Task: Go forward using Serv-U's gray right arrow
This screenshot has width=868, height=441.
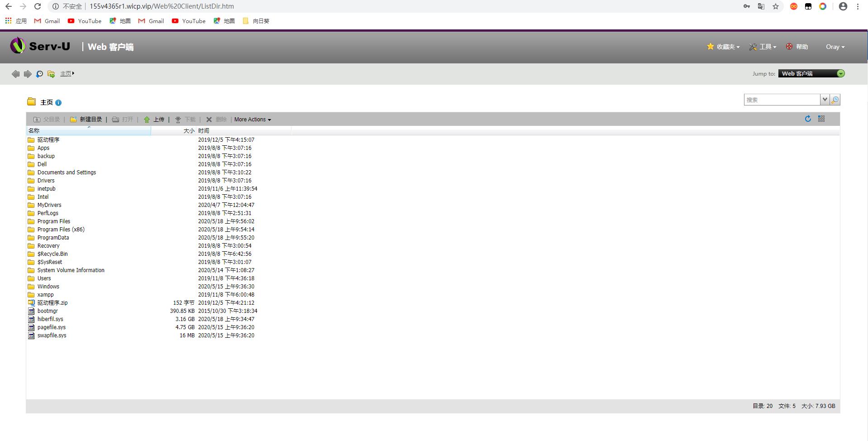Action: (28, 74)
